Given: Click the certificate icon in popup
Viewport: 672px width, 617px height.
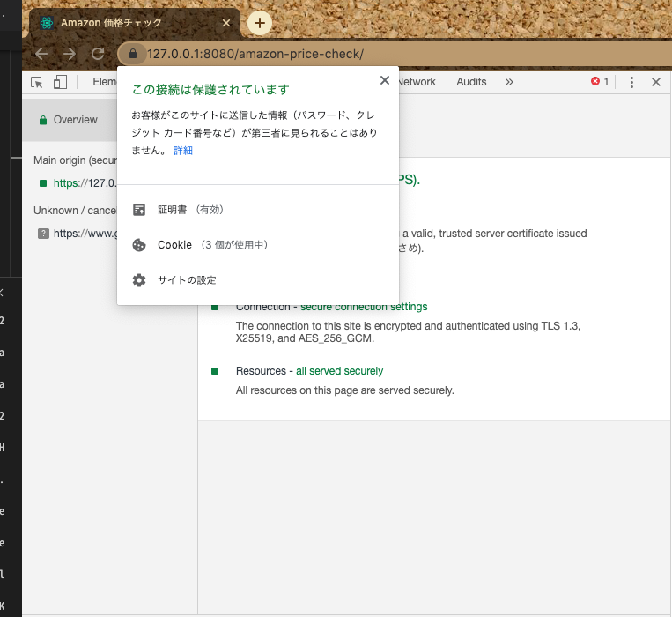Looking at the screenshot, I should coord(139,210).
